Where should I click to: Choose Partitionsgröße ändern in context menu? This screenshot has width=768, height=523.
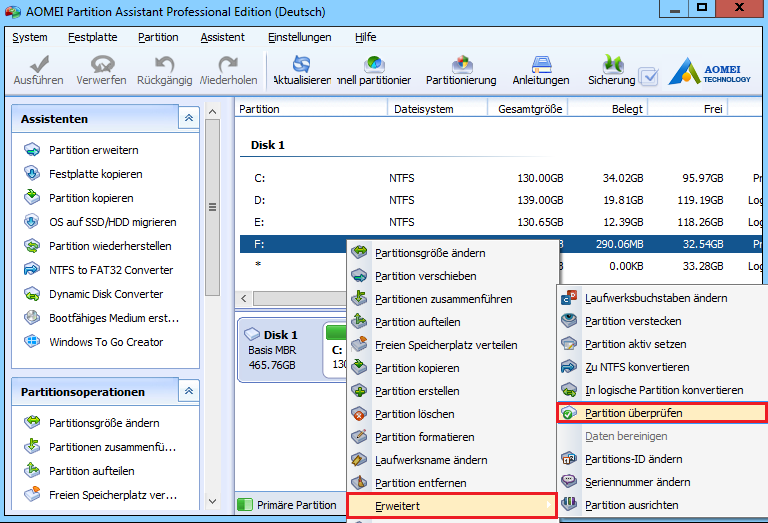[453, 253]
